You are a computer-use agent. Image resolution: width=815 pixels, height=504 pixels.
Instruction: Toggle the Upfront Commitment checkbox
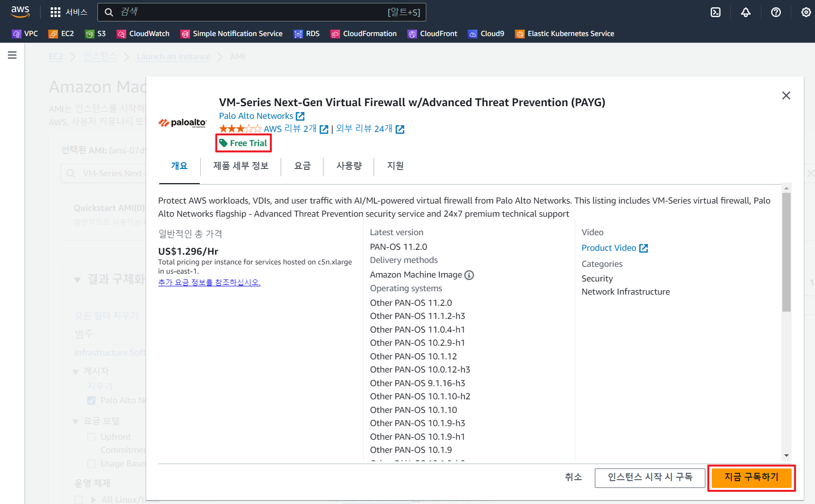coord(91,437)
